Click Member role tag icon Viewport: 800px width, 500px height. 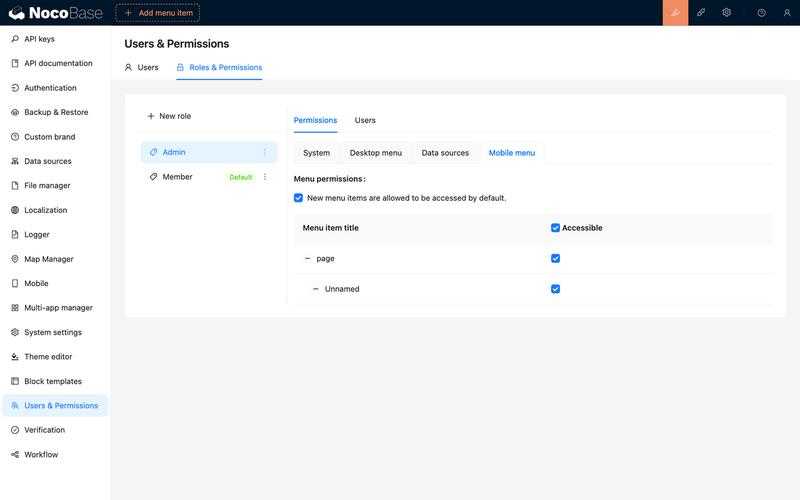point(153,177)
